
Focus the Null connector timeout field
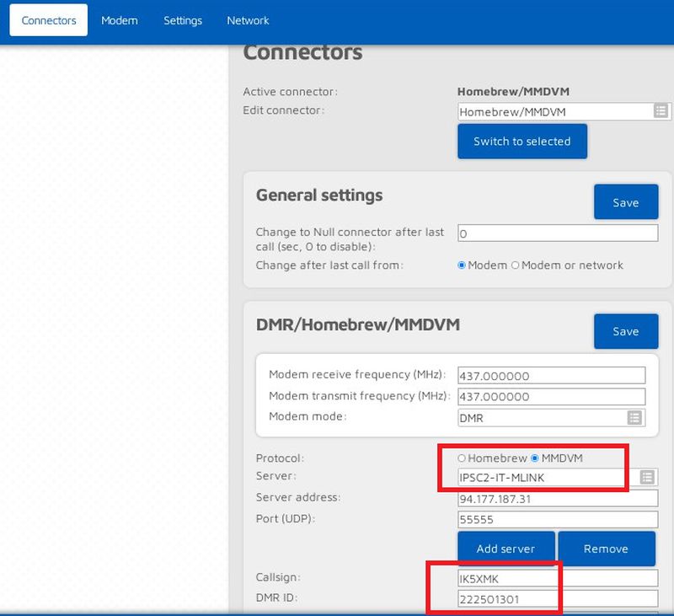[x=558, y=233]
